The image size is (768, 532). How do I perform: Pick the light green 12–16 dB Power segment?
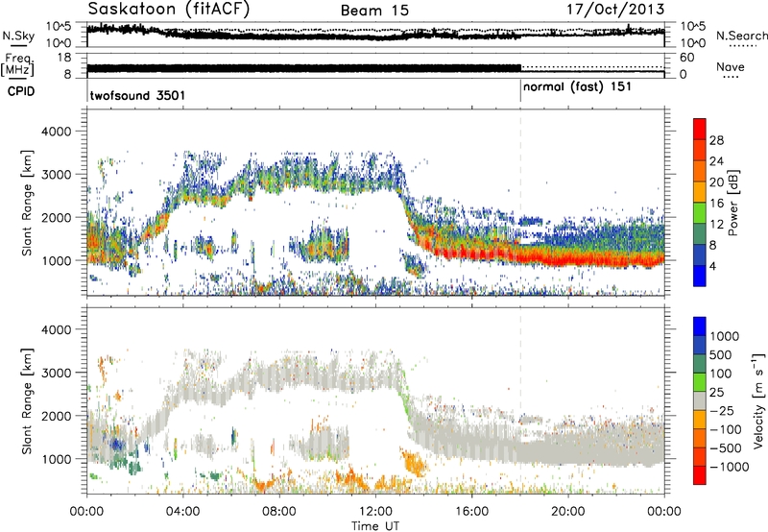700,213
